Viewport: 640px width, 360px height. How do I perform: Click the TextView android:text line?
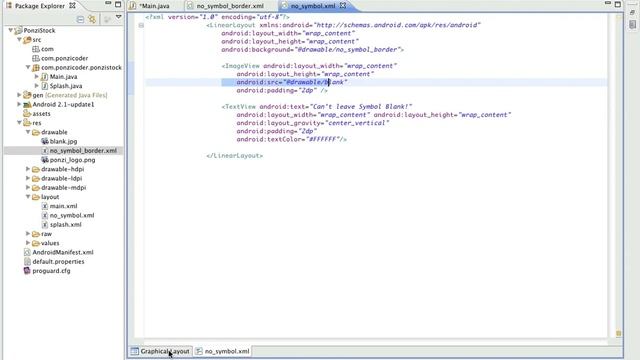317,107
